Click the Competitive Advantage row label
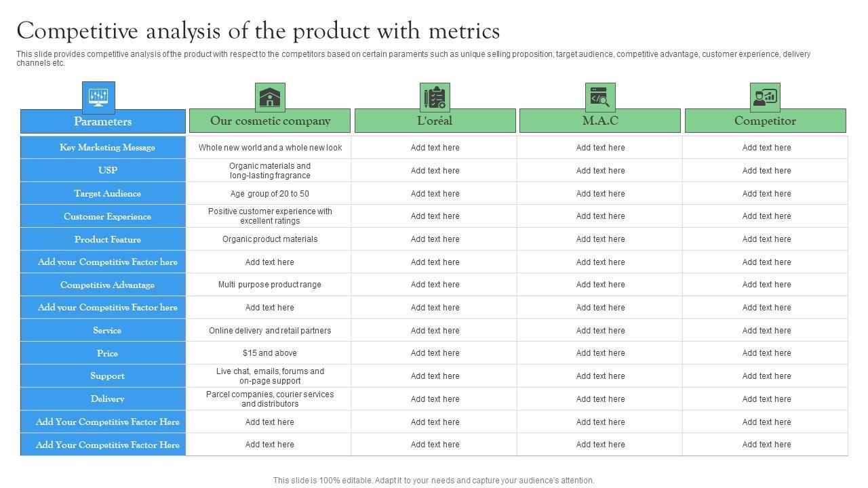Image resolution: width=868 pixels, height=488 pixels. pos(107,285)
